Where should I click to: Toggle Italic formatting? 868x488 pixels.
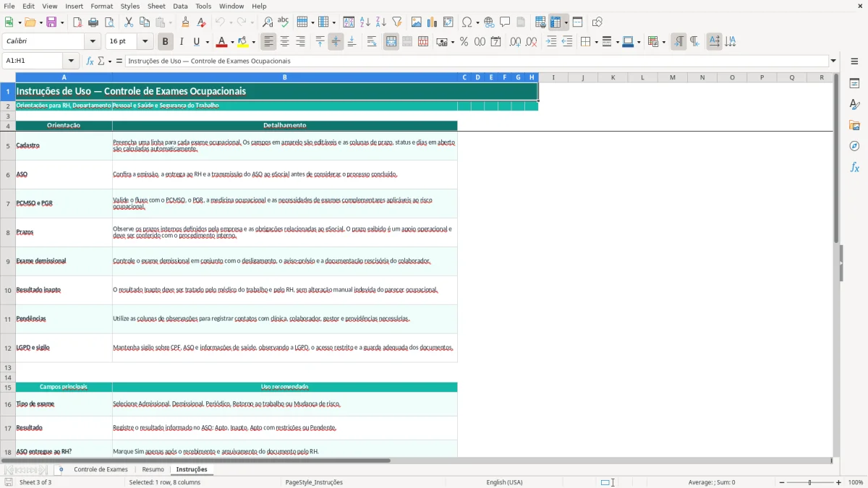click(x=182, y=42)
